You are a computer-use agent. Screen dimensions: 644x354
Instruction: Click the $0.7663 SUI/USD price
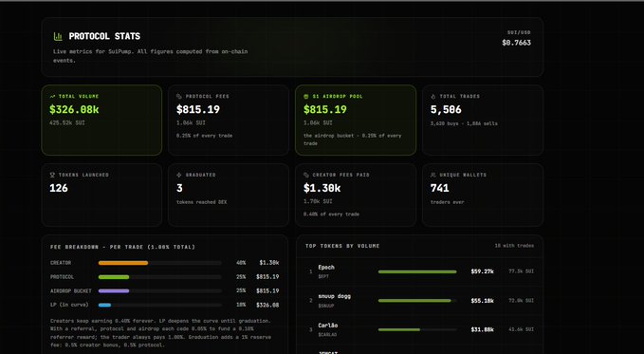click(x=516, y=43)
